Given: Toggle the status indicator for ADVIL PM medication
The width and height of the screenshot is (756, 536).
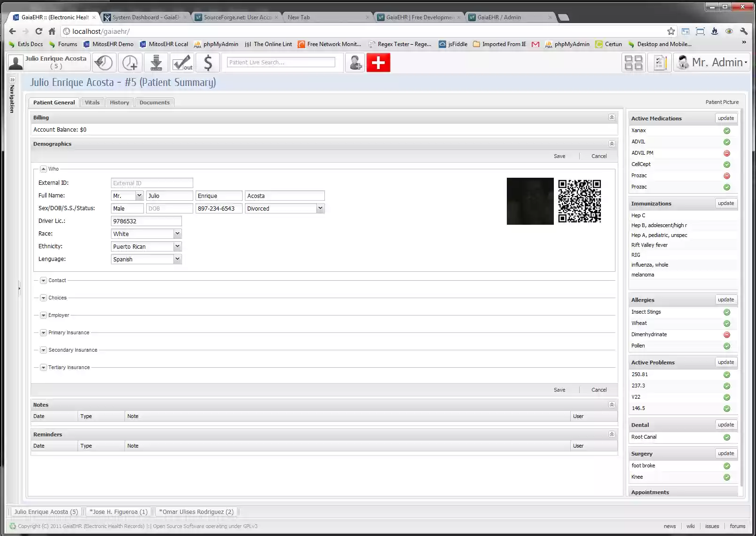Looking at the screenshot, I should click(726, 153).
